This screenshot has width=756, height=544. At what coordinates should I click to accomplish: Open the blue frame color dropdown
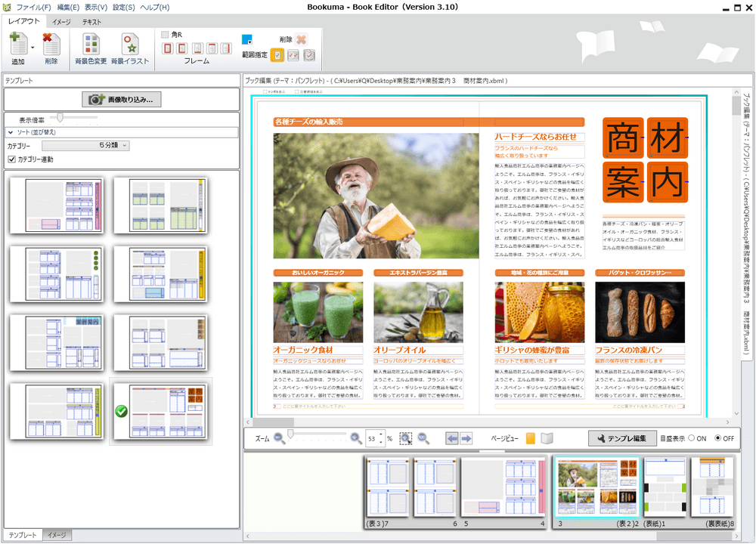click(x=247, y=39)
